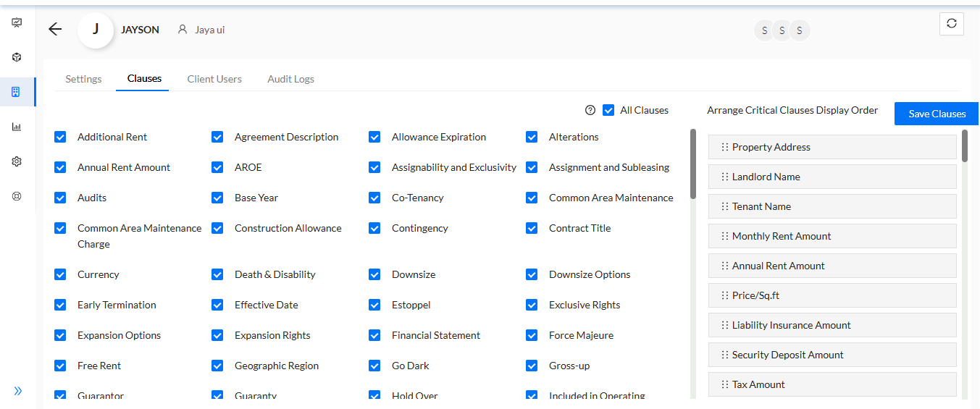The height and width of the screenshot is (409, 980).
Task: Click the Construction Allowance label
Action: coord(288,228)
